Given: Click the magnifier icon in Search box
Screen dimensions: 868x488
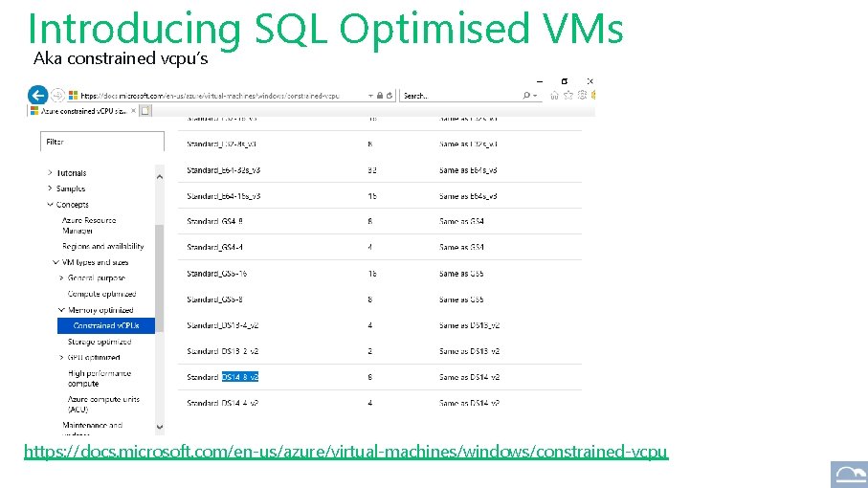Looking at the screenshot, I should (526, 96).
